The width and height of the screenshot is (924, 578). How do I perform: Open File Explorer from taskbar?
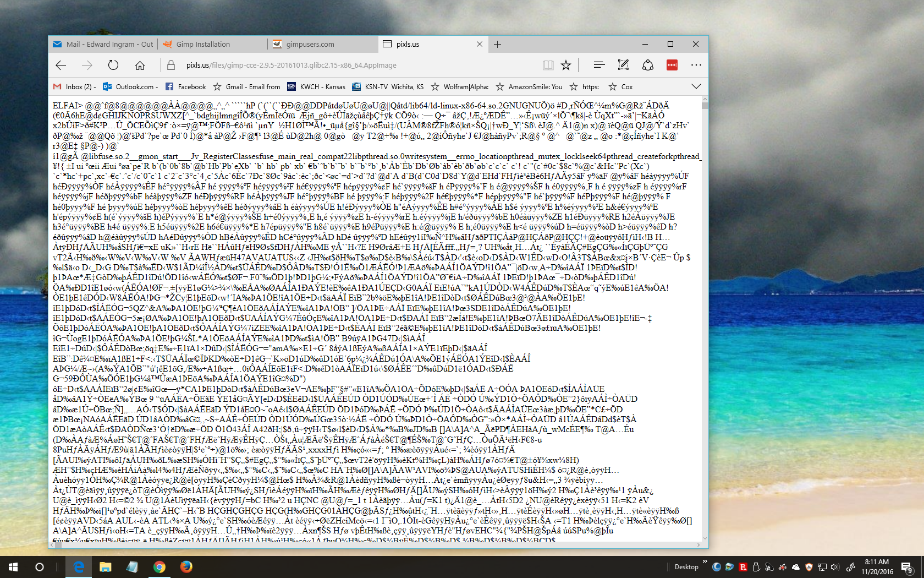[x=106, y=567]
